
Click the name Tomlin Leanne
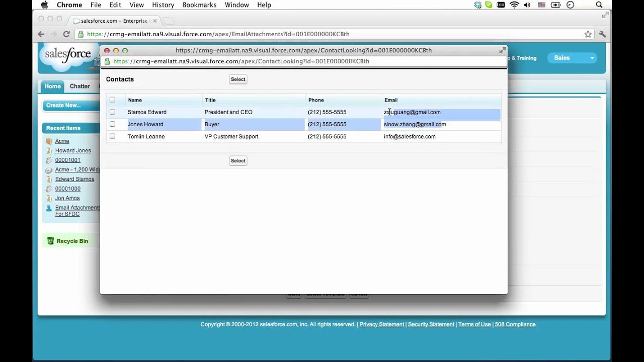coord(146,136)
